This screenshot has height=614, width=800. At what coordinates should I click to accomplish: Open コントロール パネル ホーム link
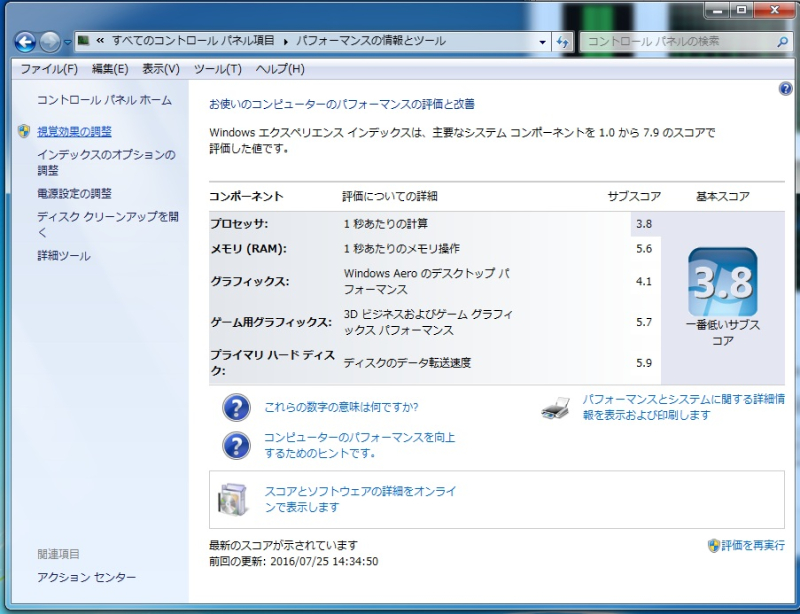point(104,100)
